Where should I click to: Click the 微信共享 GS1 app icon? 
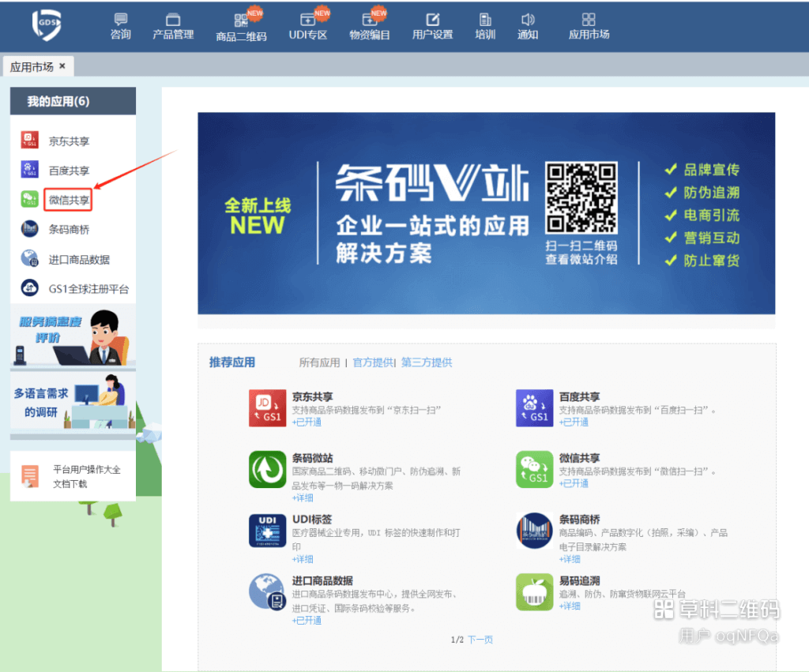tap(535, 469)
